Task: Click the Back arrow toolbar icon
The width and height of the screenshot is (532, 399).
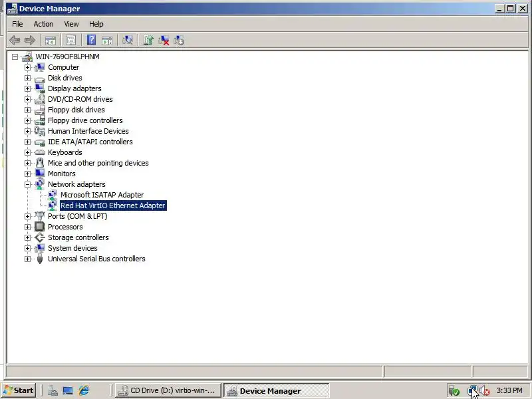Action: [15, 41]
